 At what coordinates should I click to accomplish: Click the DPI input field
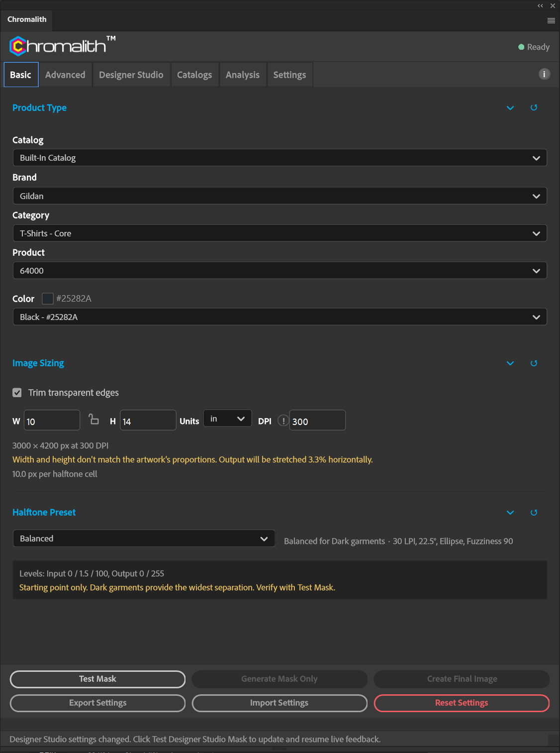point(317,421)
